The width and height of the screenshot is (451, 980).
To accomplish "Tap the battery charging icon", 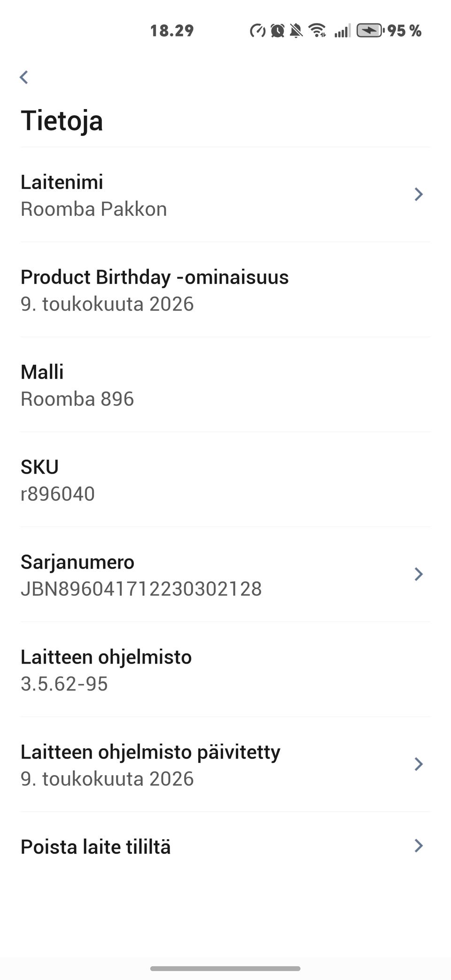I will coord(370,31).
